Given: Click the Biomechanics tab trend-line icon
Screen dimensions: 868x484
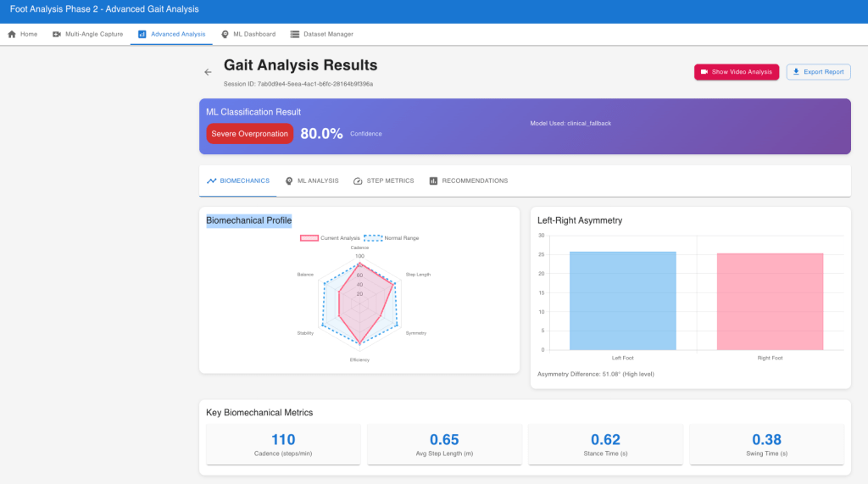Looking at the screenshot, I should click(x=212, y=181).
